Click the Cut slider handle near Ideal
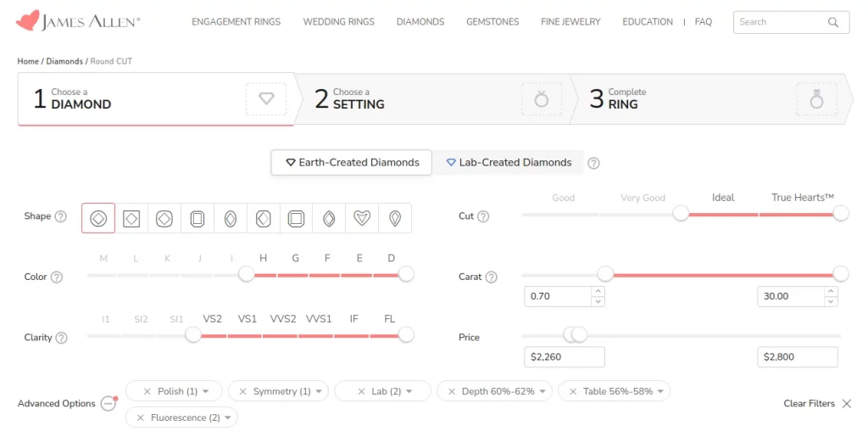The width and height of the screenshot is (868, 437). point(681,213)
